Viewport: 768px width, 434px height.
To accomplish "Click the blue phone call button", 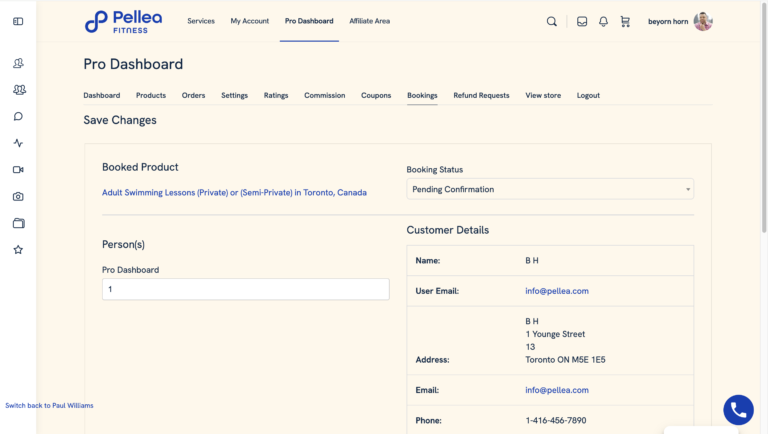I will [738, 410].
